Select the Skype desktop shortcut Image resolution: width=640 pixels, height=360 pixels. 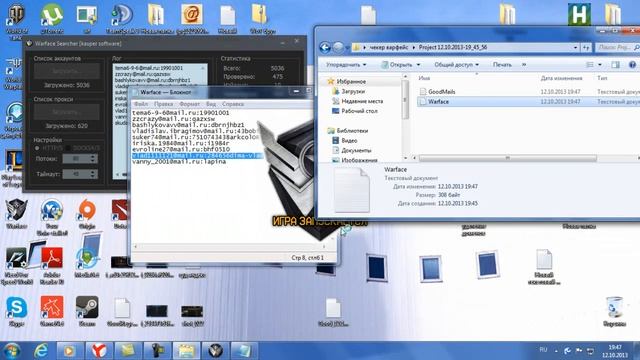(x=16, y=312)
